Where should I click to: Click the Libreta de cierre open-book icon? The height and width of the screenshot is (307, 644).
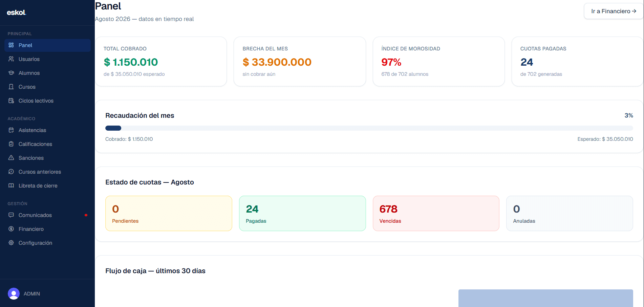tap(11, 185)
